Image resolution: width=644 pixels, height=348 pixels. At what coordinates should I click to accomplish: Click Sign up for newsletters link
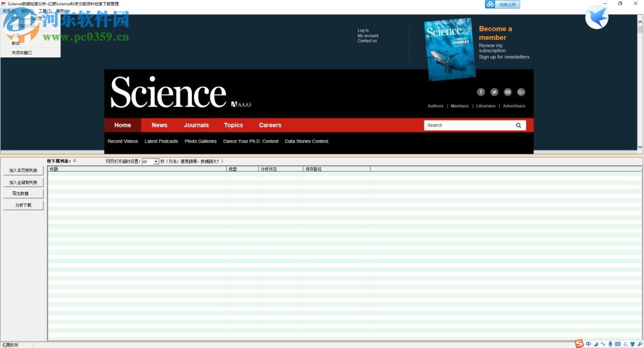tap(504, 57)
